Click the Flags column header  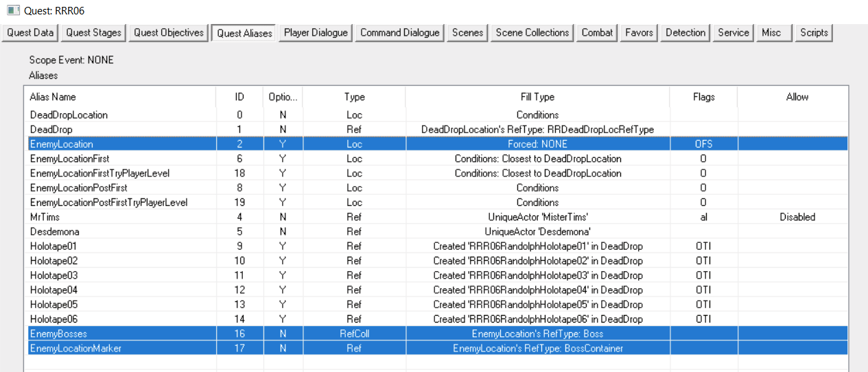point(703,97)
